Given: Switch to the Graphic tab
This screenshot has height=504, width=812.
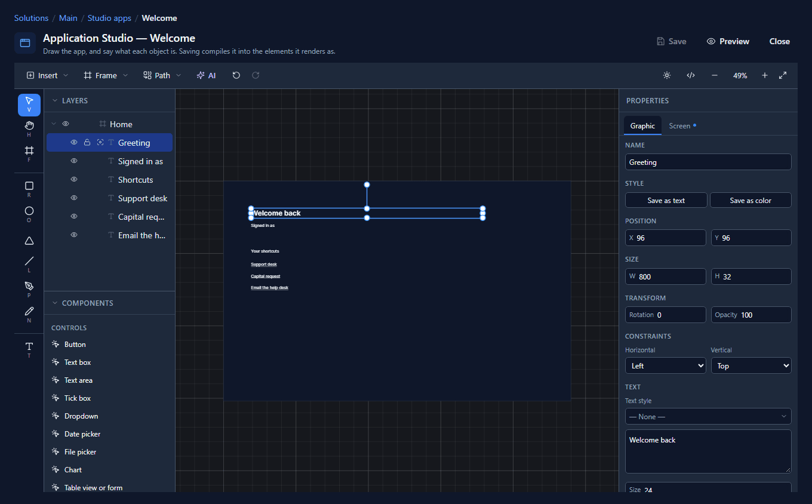Looking at the screenshot, I should point(642,126).
